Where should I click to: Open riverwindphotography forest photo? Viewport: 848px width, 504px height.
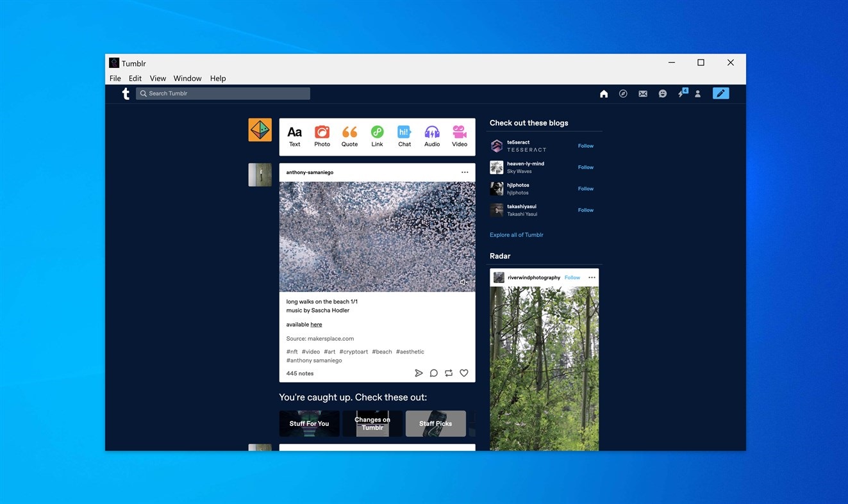544,368
